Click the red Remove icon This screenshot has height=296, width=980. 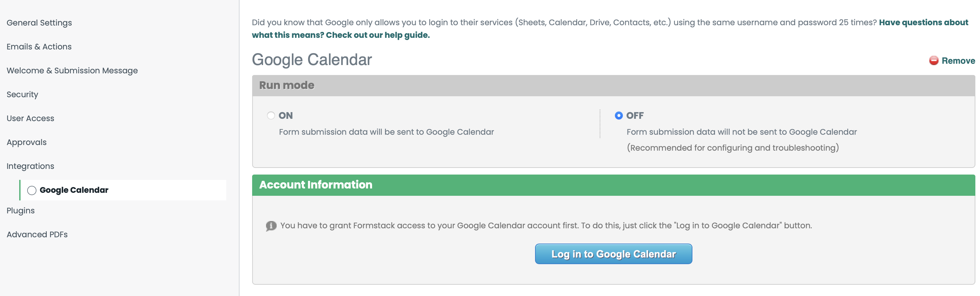coord(934,61)
